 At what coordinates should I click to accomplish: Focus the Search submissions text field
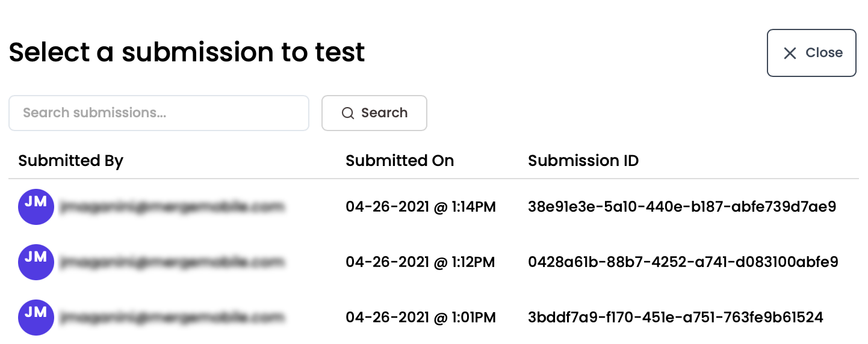(x=158, y=113)
